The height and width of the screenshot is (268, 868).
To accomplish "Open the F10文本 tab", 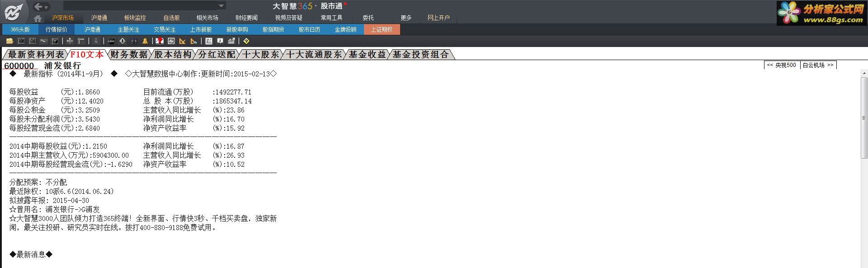I will 87,55.
